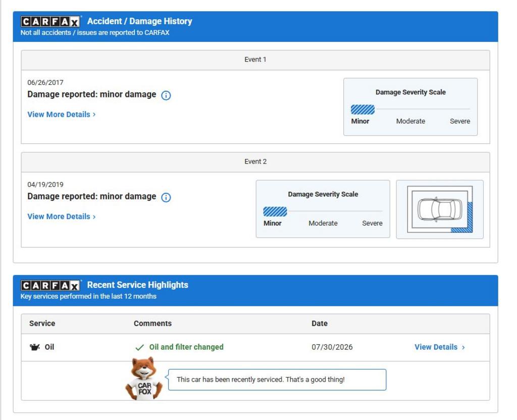Click the chevron next to View Details
The image size is (517, 420).
(463, 347)
